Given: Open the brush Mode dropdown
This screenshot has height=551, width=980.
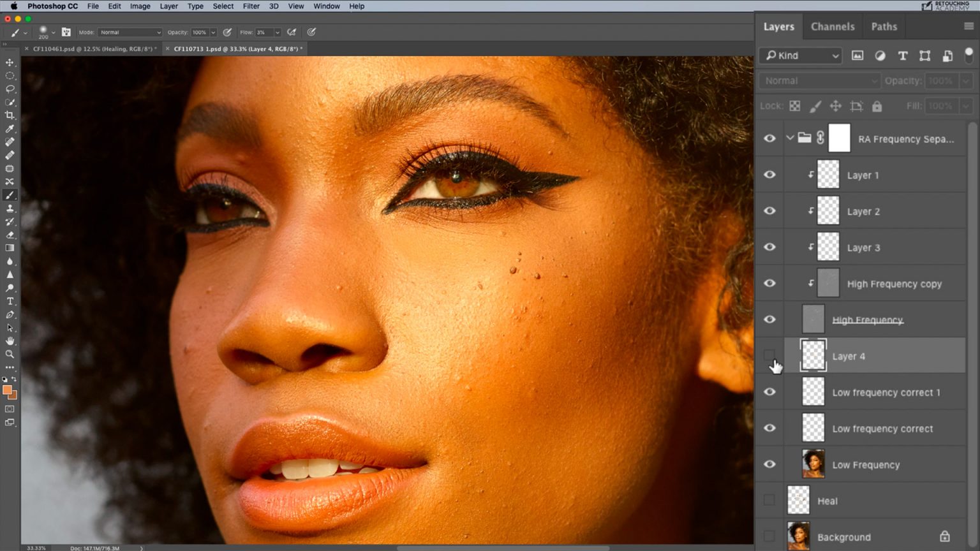Looking at the screenshot, I should click(130, 32).
